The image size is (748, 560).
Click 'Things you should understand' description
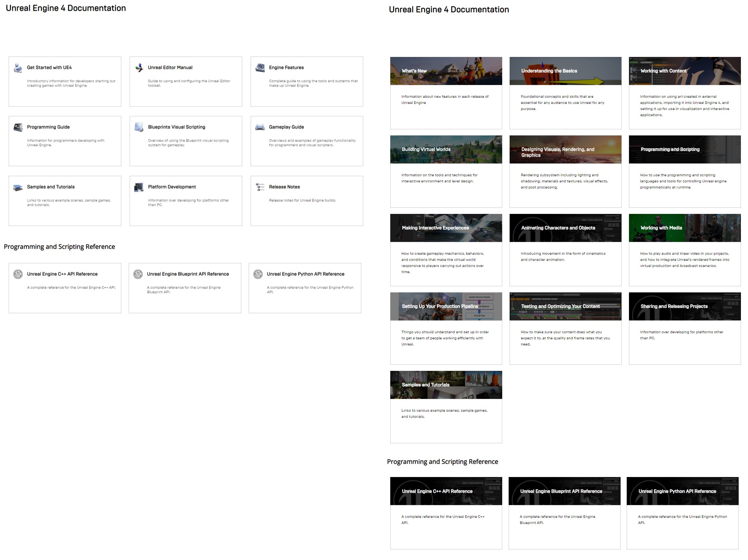click(x=445, y=338)
